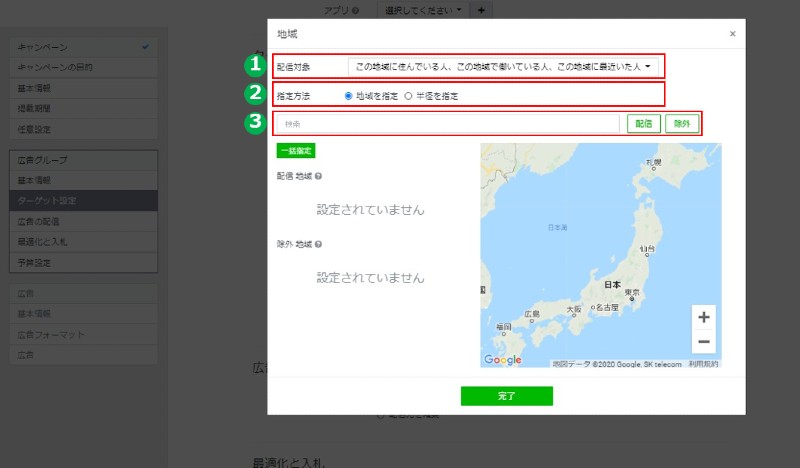Image resolution: width=800 pixels, height=468 pixels.
Task: Select the 地域を指定 radio button
Action: (348, 96)
